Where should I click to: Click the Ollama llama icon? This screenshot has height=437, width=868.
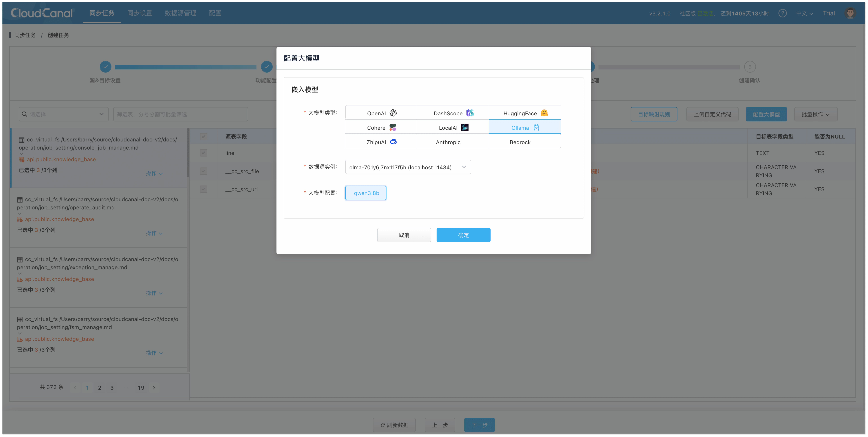point(536,127)
